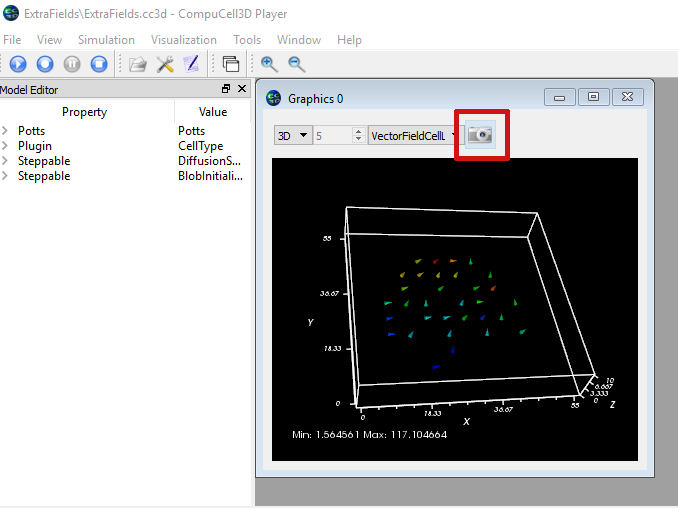This screenshot has width=678, height=508.
Task: Stop the simulation
Action: [x=99, y=64]
